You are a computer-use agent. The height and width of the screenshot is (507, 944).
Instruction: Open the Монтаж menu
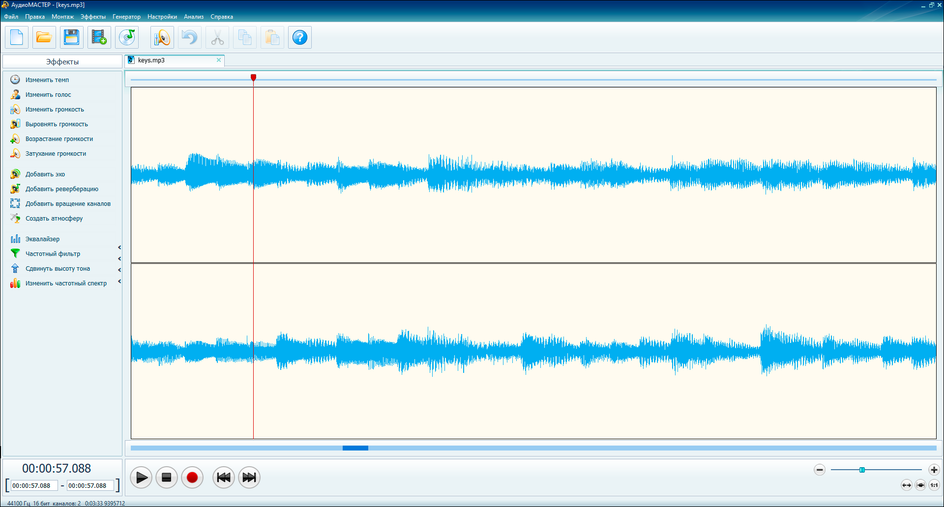coord(63,17)
